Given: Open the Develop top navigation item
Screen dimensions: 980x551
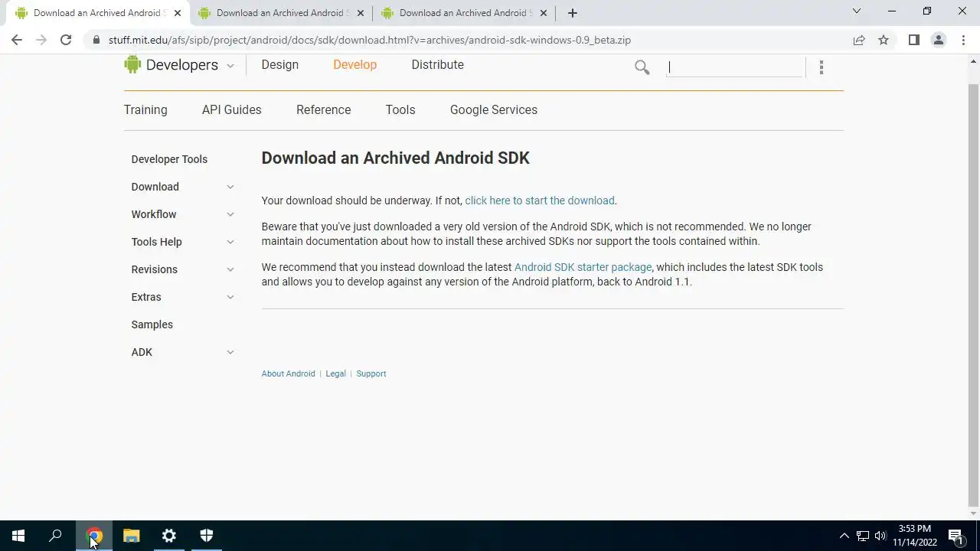Looking at the screenshot, I should [354, 64].
